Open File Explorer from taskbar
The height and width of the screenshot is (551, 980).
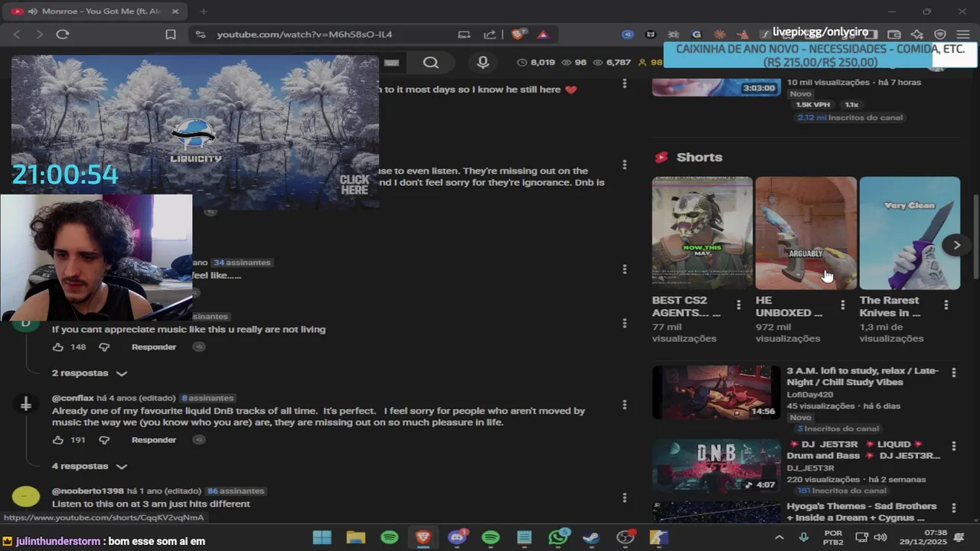coord(355,537)
